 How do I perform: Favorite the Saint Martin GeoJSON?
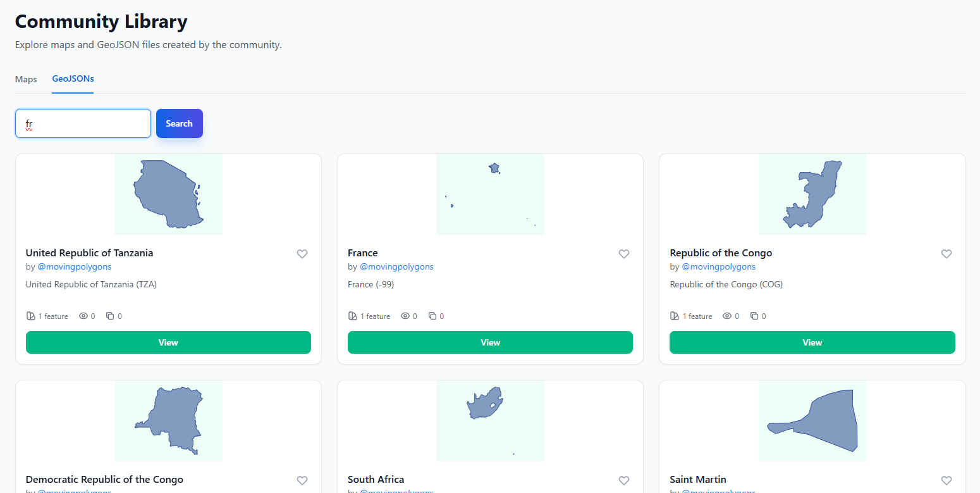pos(946,480)
